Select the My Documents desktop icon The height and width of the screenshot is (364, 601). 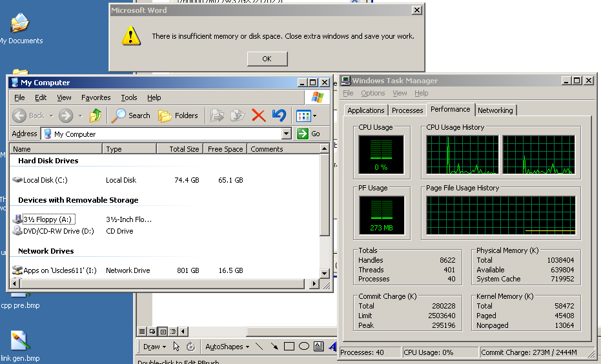[21, 30]
